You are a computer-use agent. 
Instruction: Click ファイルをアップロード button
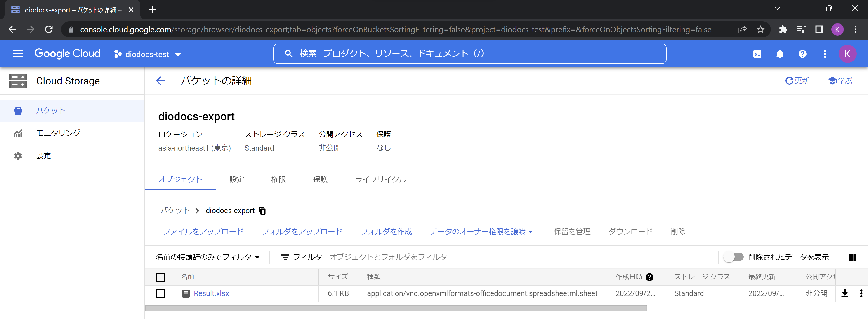click(203, 231)
